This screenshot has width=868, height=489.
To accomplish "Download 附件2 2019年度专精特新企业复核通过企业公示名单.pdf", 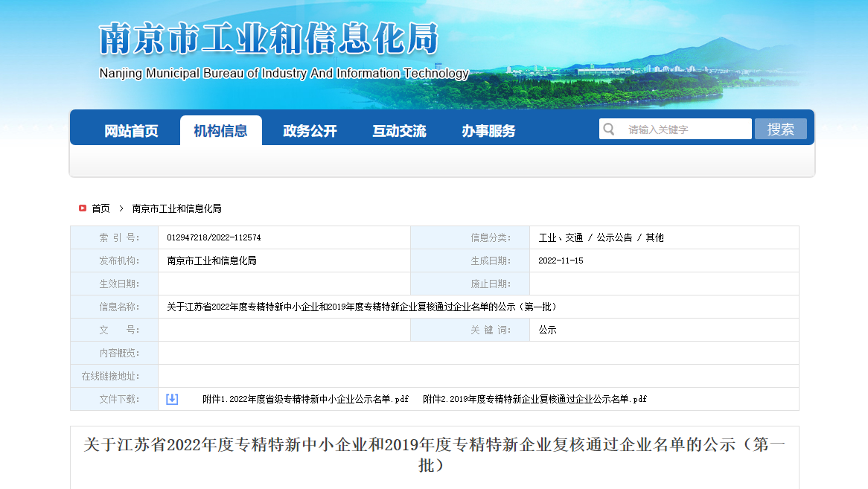I will [534, 399].
